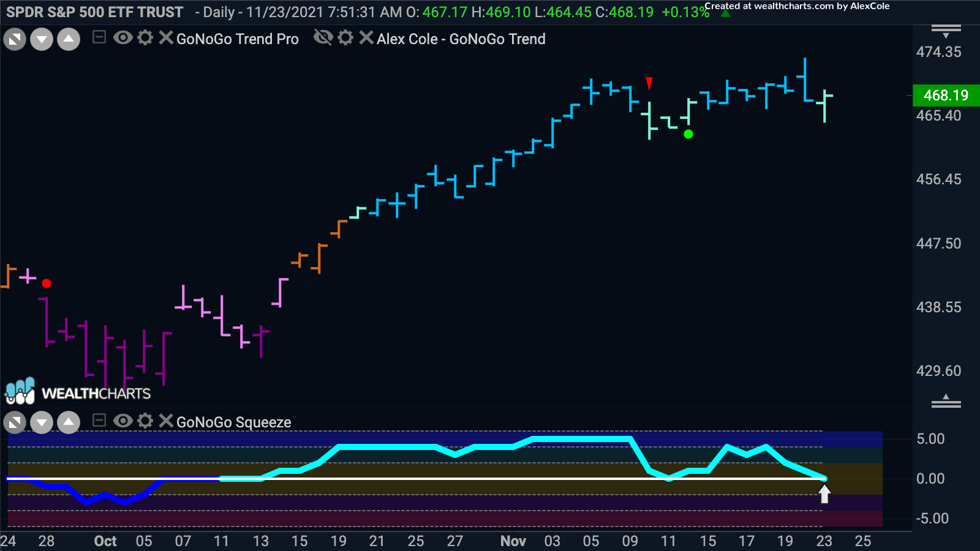Remove the GoNoGo Squeeze indicator
Viewport: 980px width, 551px height.
click(x=165, y=421)
